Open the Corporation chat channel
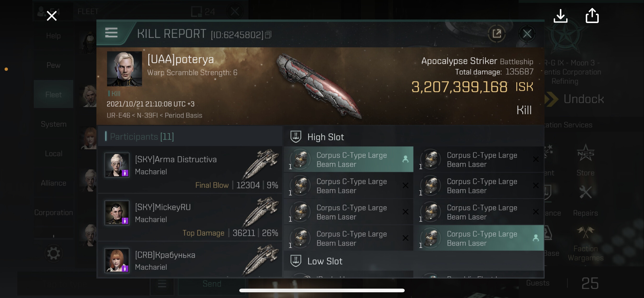 [x=53, y=212]
